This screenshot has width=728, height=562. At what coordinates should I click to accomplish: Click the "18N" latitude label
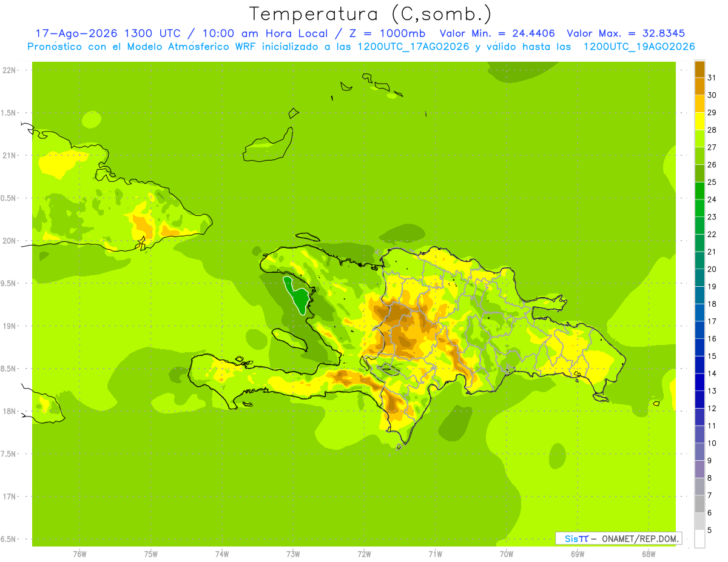9,411
